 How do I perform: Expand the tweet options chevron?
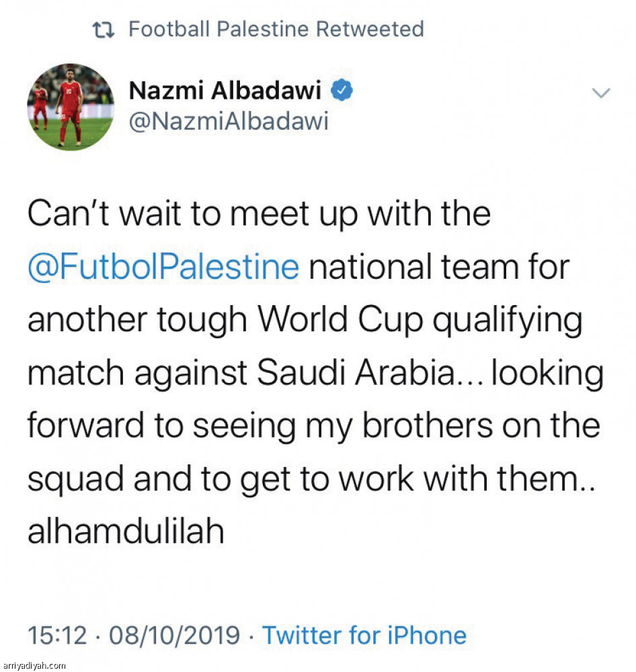(x=600, y=93)
